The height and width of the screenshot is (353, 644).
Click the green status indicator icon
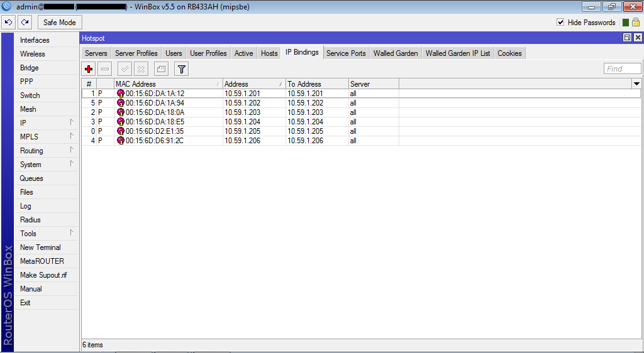626,23
